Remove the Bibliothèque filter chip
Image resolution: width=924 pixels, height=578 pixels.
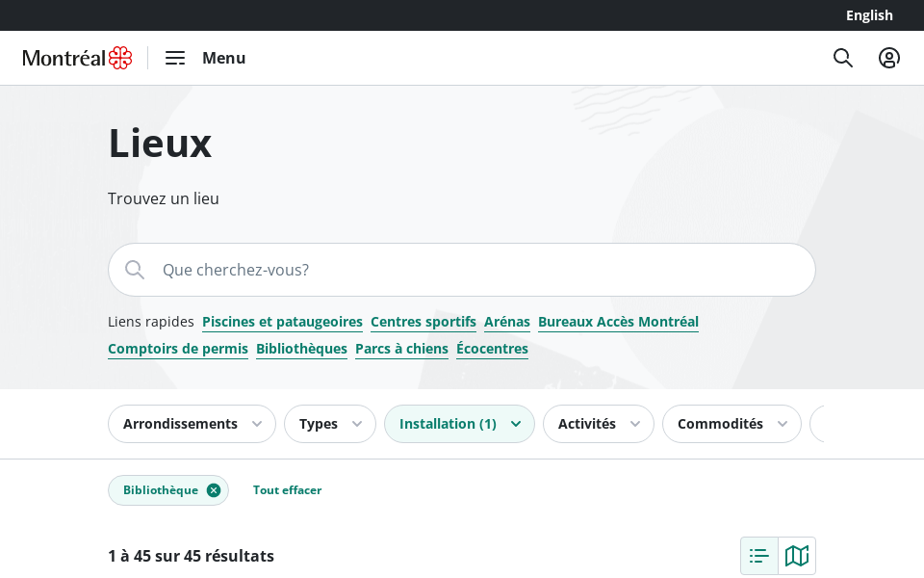point(214,490)
